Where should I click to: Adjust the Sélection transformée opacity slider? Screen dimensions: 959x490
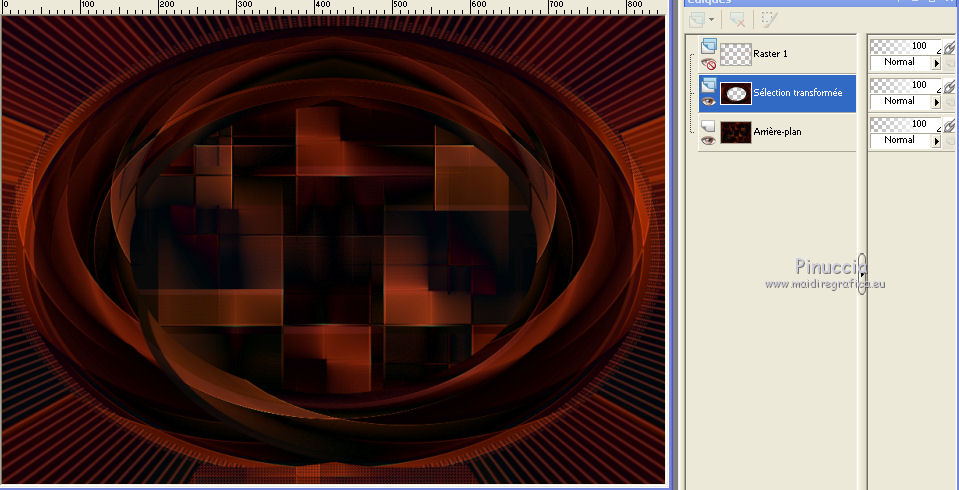[x=906, y=86]
